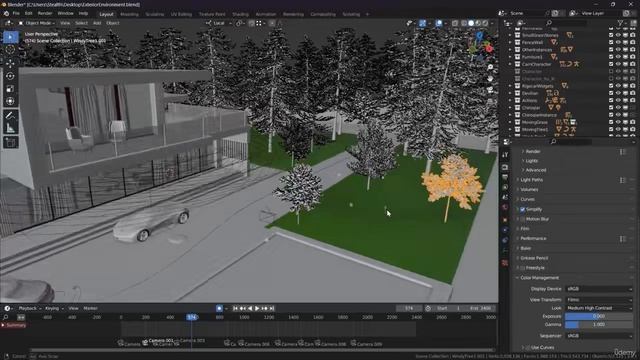This screenshot has width=640, height=360.
Task: Select the Cursor tool
Action: [10, 50]
